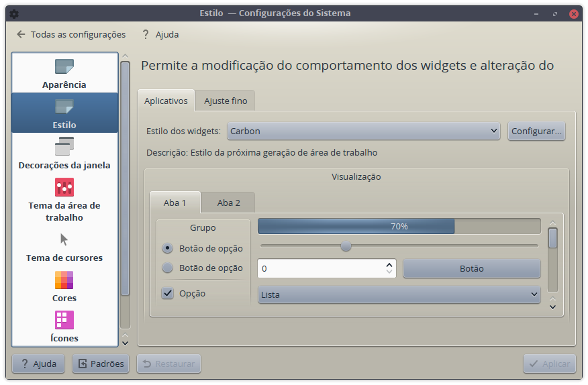Open the Lista combo box
The image size is (588, 385).
[399, 294]
